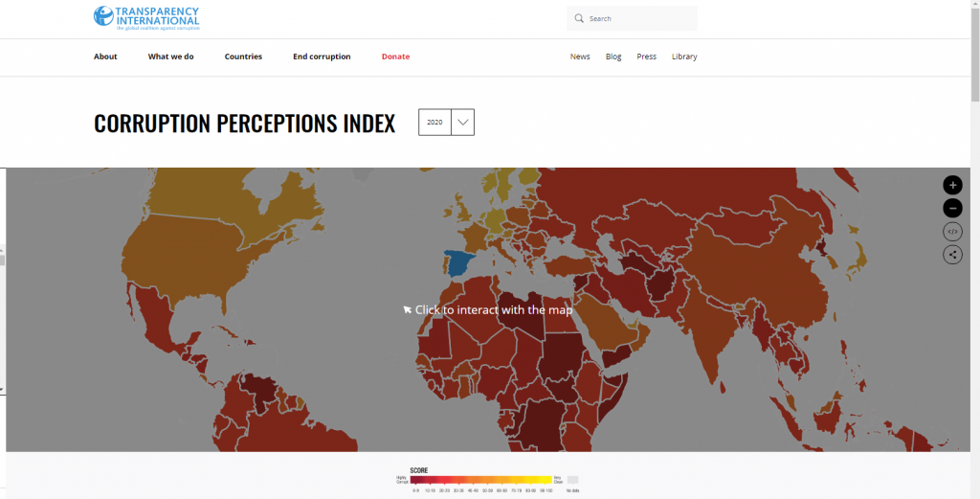980x499 pixels.
Task: Open the Library page
Action: (684, 57)
